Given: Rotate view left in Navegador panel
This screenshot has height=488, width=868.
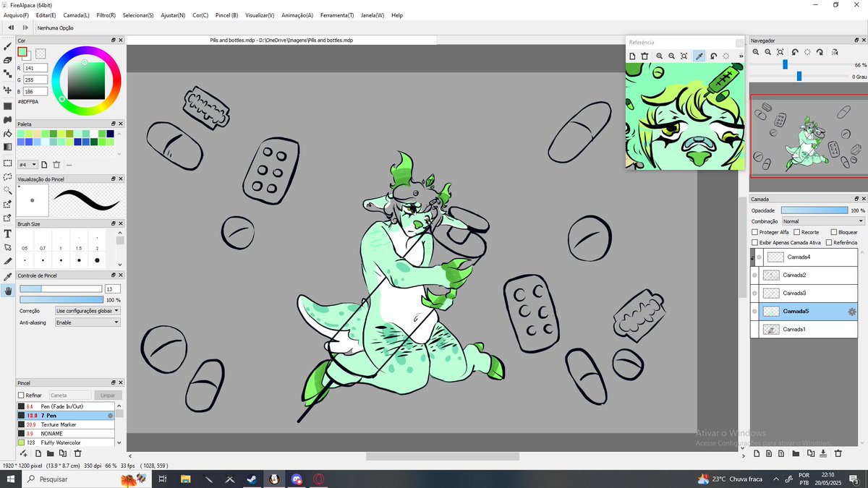Looking at the screenshot, I should tap(795, 52).
